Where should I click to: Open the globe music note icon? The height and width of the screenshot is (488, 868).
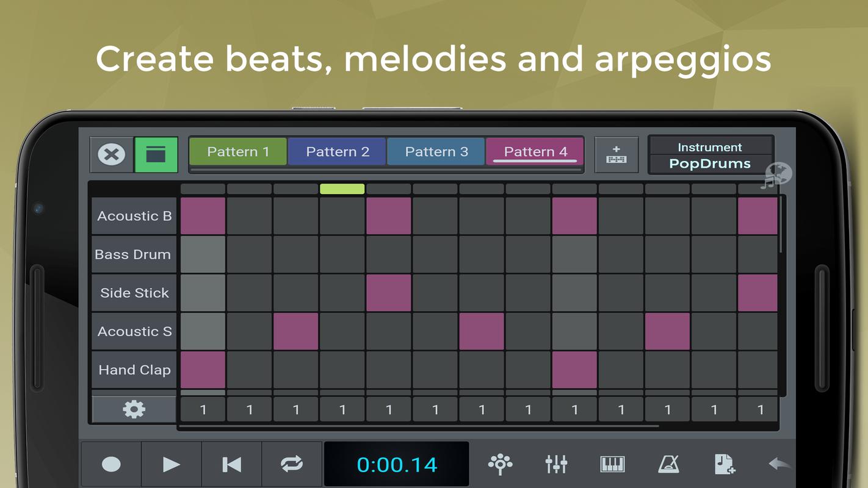point(776,176)
